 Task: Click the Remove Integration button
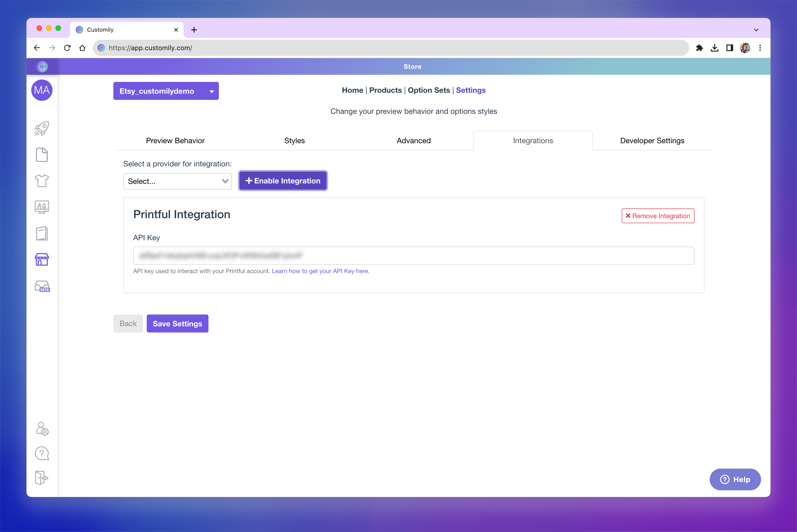[658, 216]
